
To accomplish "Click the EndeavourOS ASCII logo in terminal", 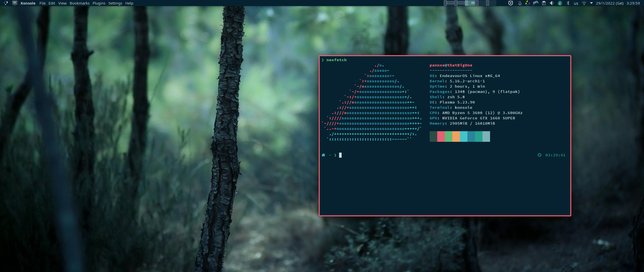I will (372, 102).
